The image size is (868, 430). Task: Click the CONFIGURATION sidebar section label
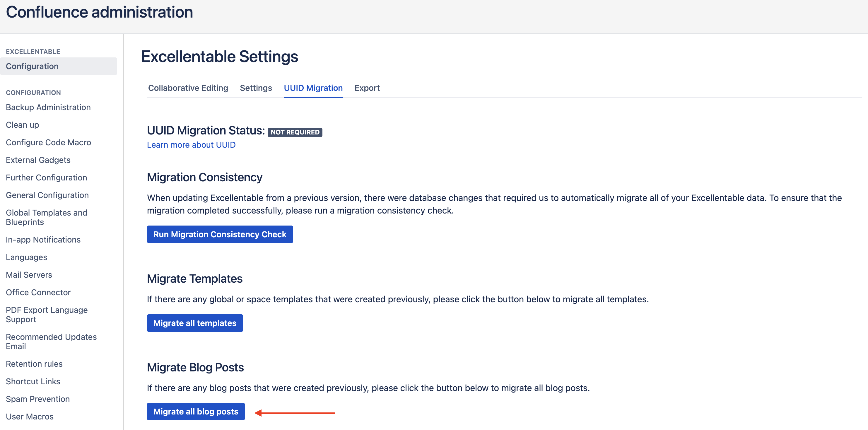(33, 93)
